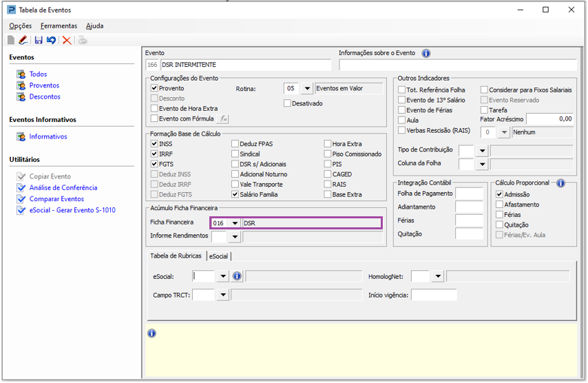Uncheck the Salário Família checkbox

click(235, 195)
